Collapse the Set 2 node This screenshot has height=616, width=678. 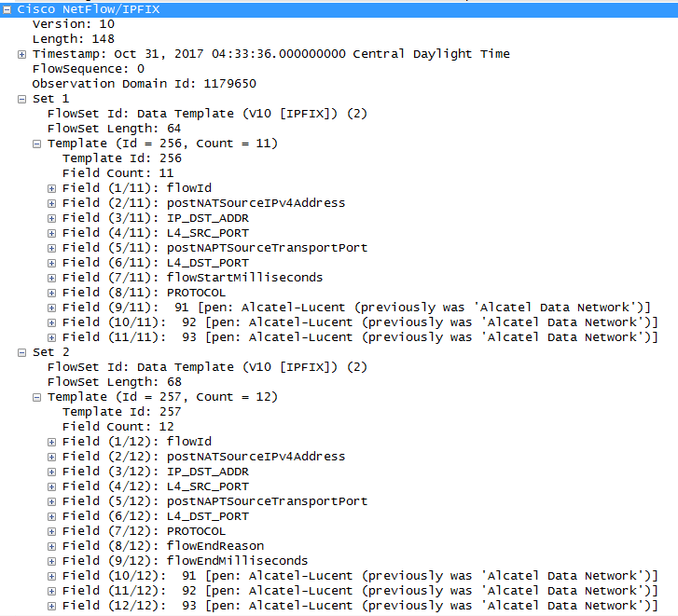coord(21,352)
